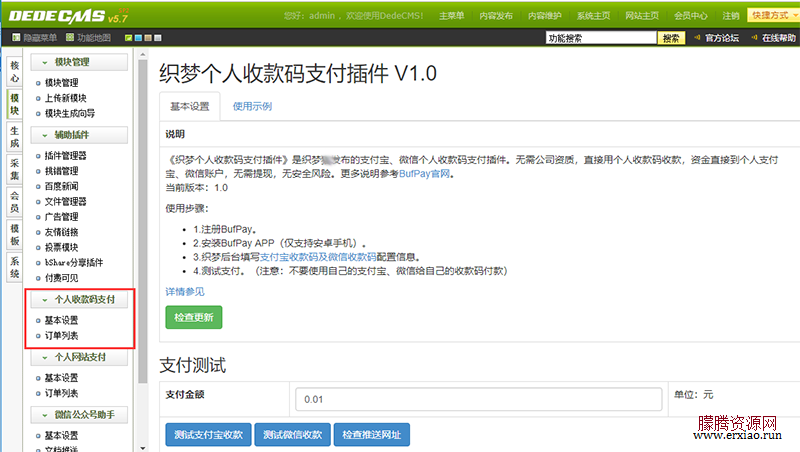Open 上传新模块 sidebar item
The width and height of the screenshot is (800, 452).
65,98
